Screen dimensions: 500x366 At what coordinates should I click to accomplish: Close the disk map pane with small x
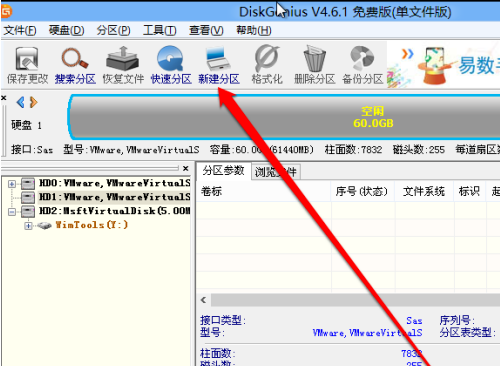click(4, 98)
